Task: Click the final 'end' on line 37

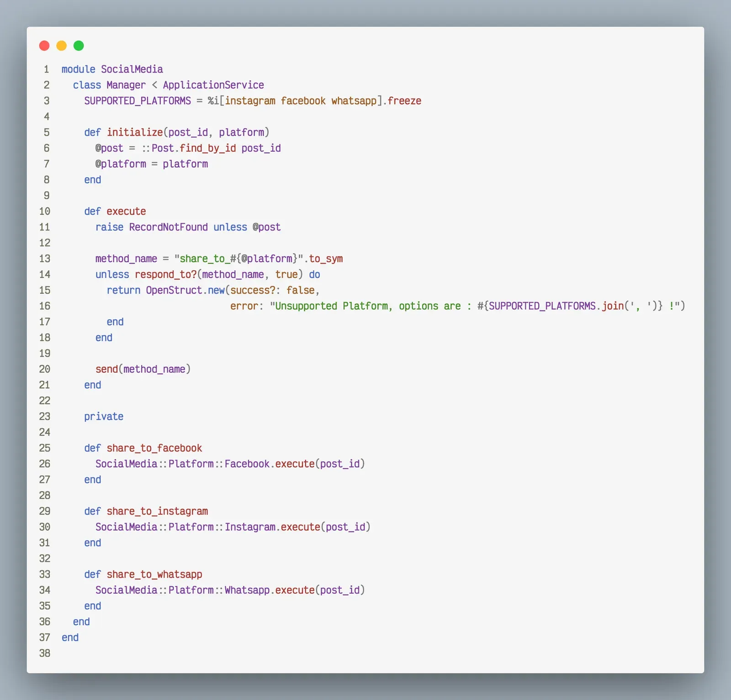Action: (70, 637)
